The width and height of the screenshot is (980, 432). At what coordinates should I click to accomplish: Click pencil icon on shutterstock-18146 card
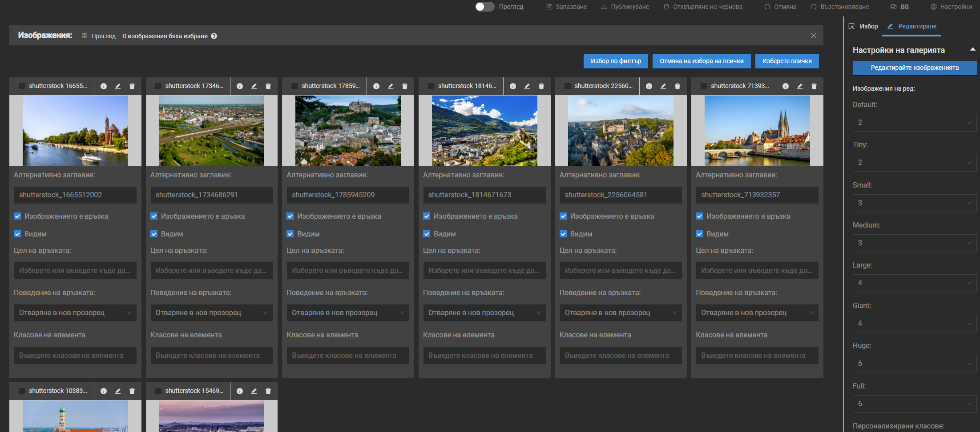527,86
